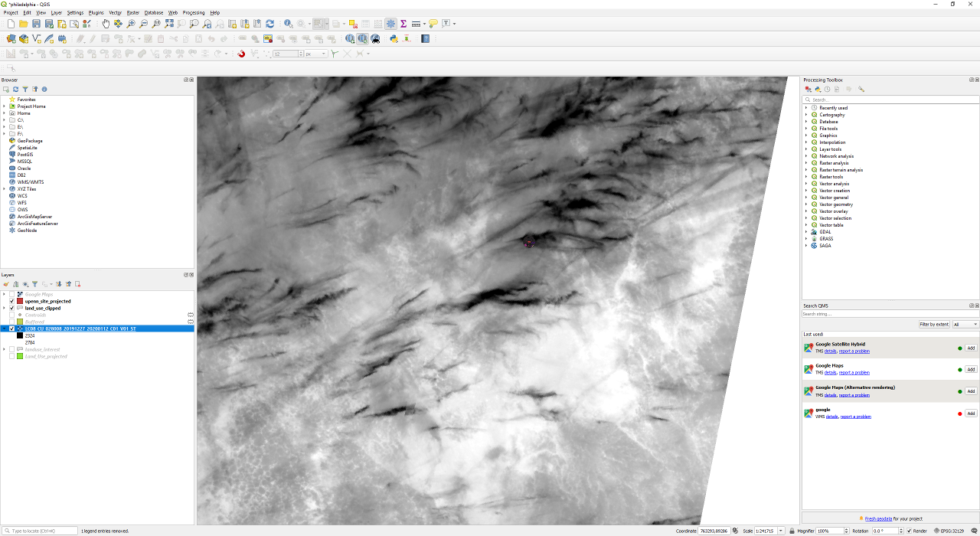Add Google Satellite Hybrid layer
Image resolution: width=980 pixels, height=536 pixels.
[x=971, y=348]
